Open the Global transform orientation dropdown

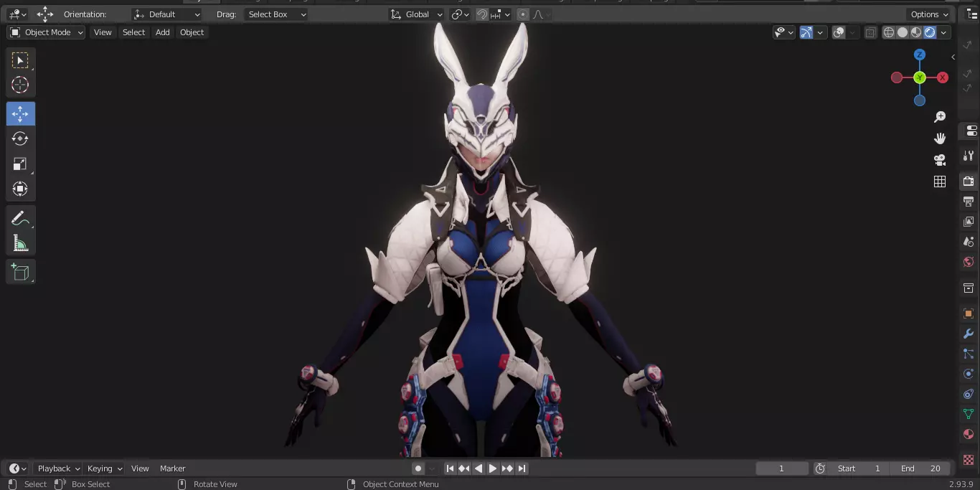coord(417,14)
